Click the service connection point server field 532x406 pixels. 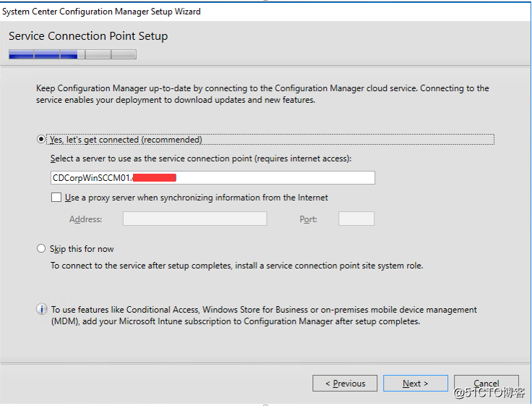click(x=213, y=178)
